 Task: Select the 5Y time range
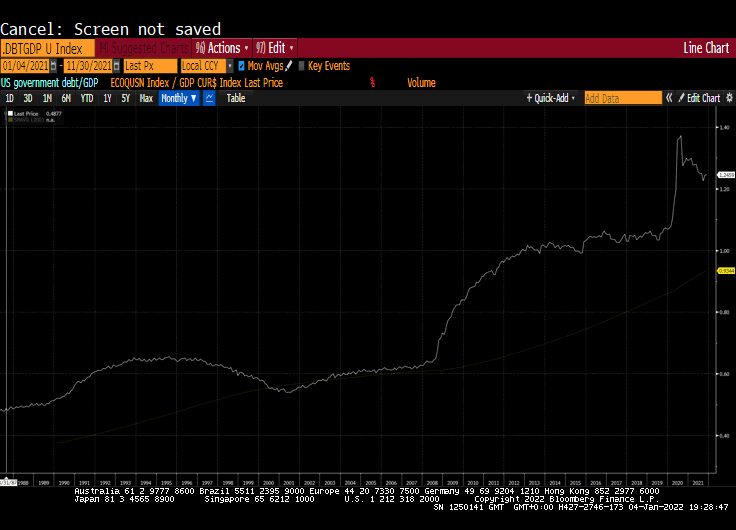pyautogui.click(x=125, y=98)
